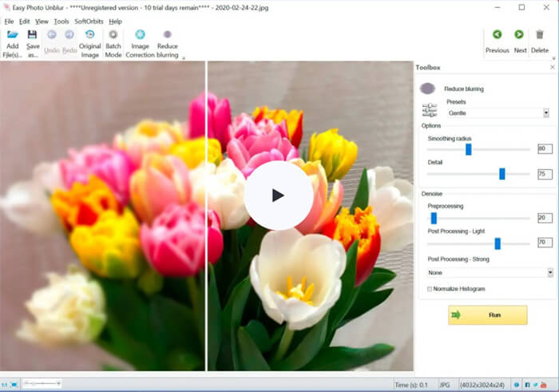Open the Tools menu
The image size is (559, 392).
pos(61,22)
